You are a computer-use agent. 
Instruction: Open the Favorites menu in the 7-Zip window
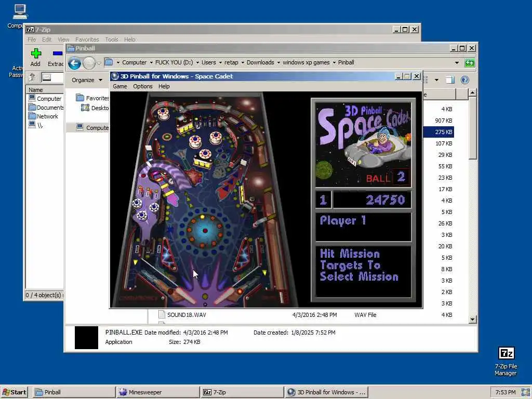(87, 39)
